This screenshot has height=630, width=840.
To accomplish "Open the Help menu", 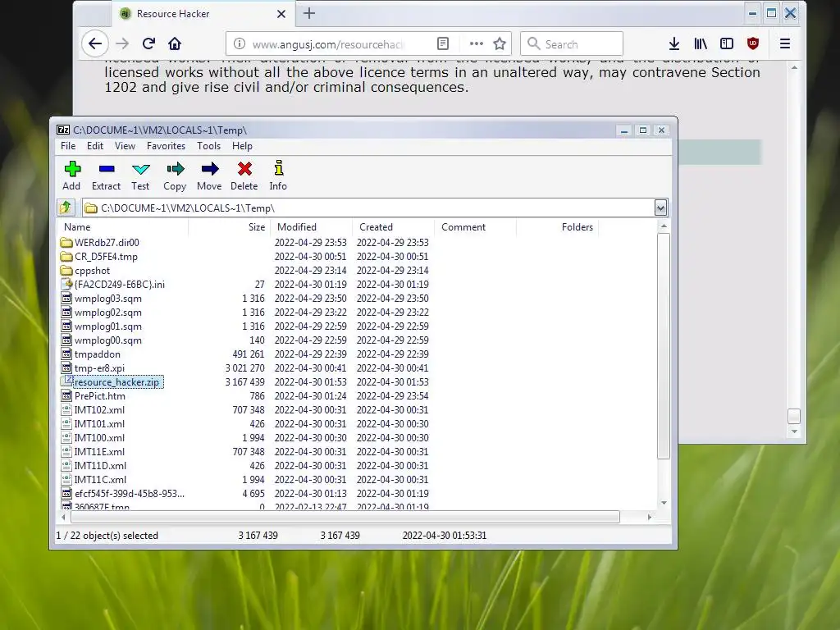I will tap(242, 146).
